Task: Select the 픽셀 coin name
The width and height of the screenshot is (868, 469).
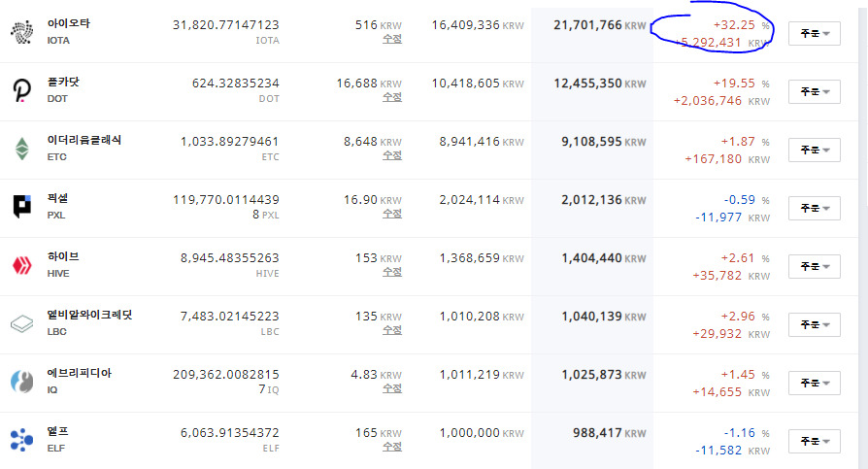Action: 57,198
